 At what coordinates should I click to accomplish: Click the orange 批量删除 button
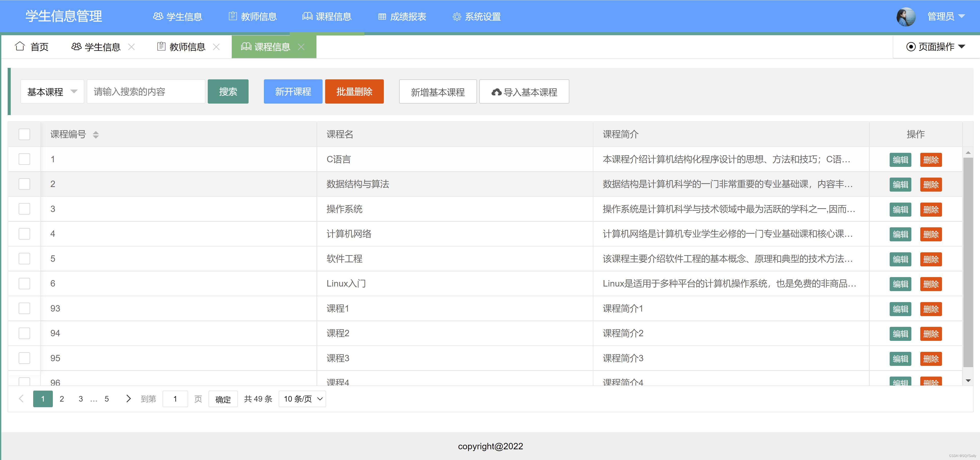354,92
